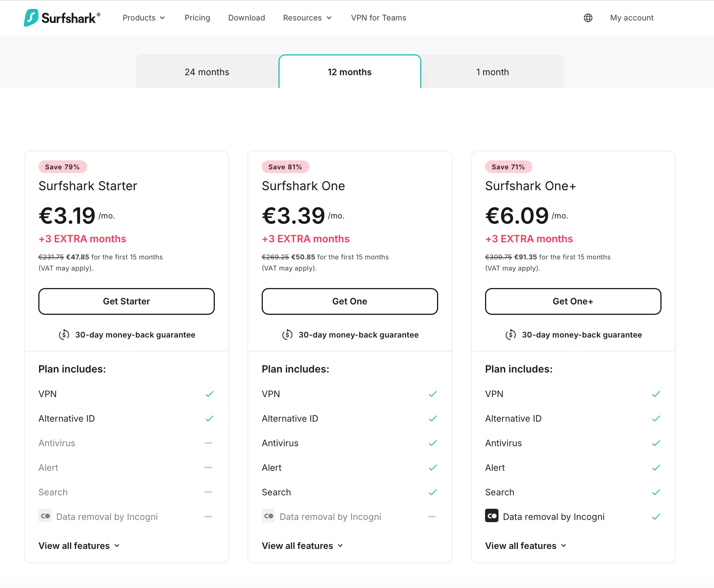Click Incogni icon in One+ plan

click(492, 516)
